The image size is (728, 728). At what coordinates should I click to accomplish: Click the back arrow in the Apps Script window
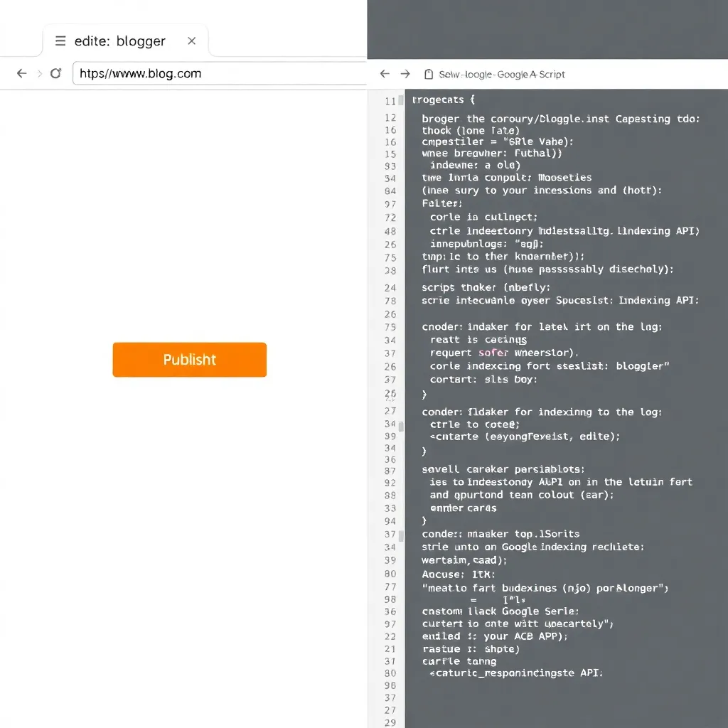(x=384, y=73)
